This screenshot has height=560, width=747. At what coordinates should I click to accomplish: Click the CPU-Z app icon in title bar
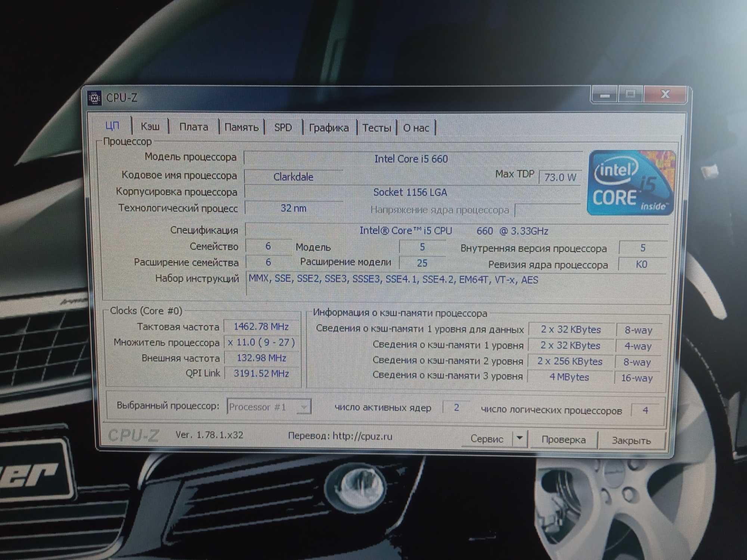coord(94,98)
